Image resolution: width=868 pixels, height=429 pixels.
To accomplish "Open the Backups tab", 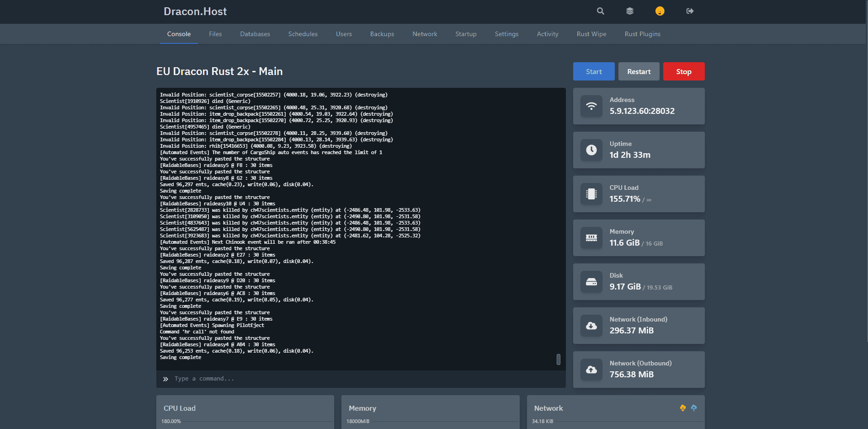I will pos(382,34).
